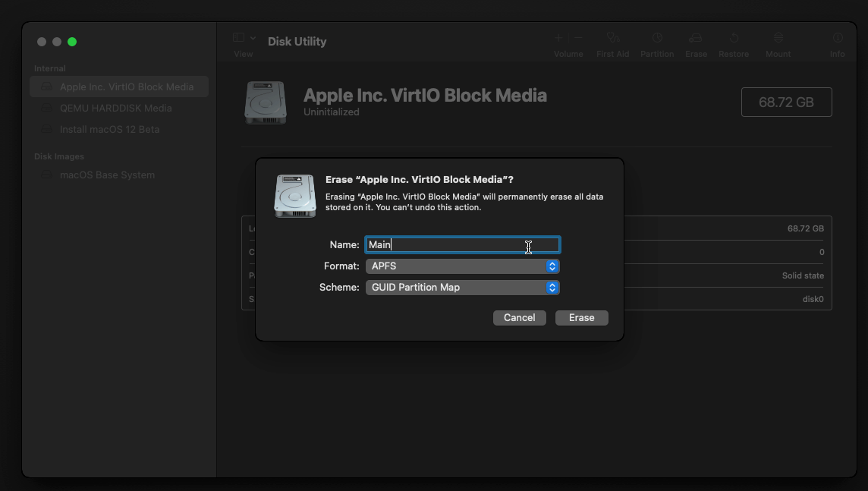Click the Internal section header in sidebar
The image size is (868, 491).
(x=50, y=68)
